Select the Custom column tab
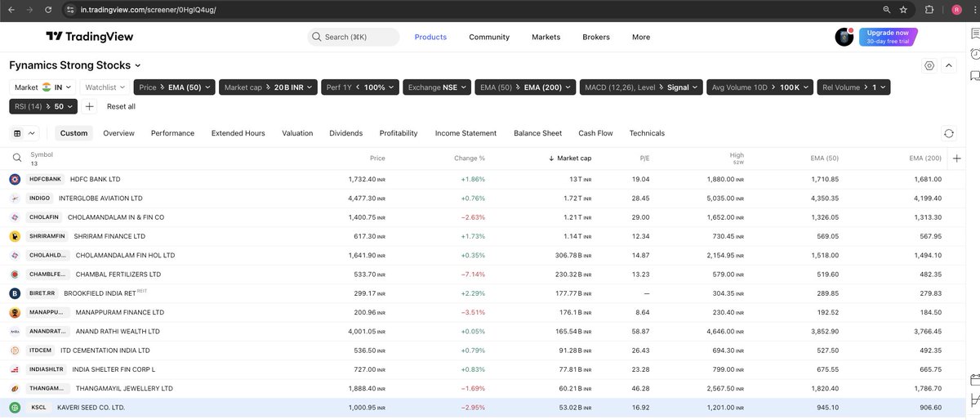 coord(73,133)
